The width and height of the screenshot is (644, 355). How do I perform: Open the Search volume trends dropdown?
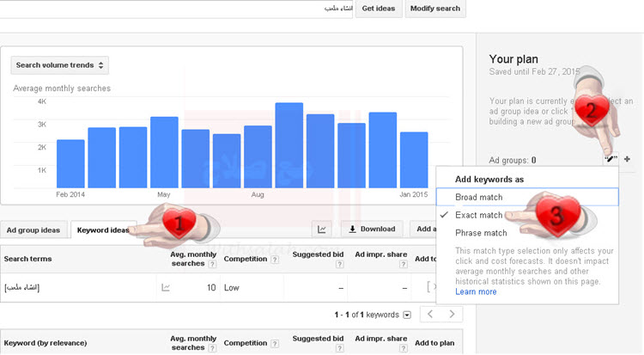(x=60, y=65)
